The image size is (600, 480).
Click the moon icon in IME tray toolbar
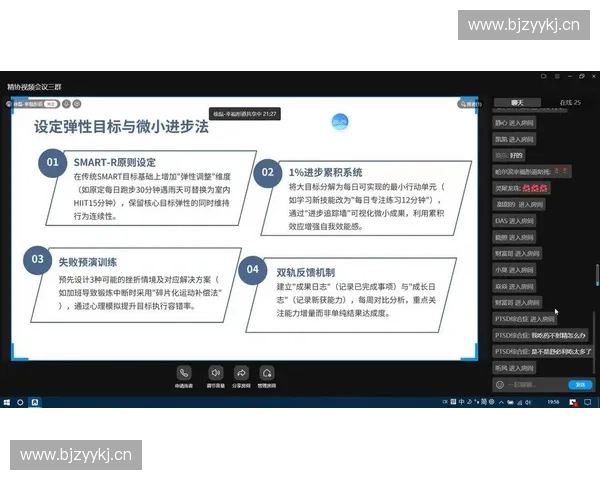tap(469, 402)
